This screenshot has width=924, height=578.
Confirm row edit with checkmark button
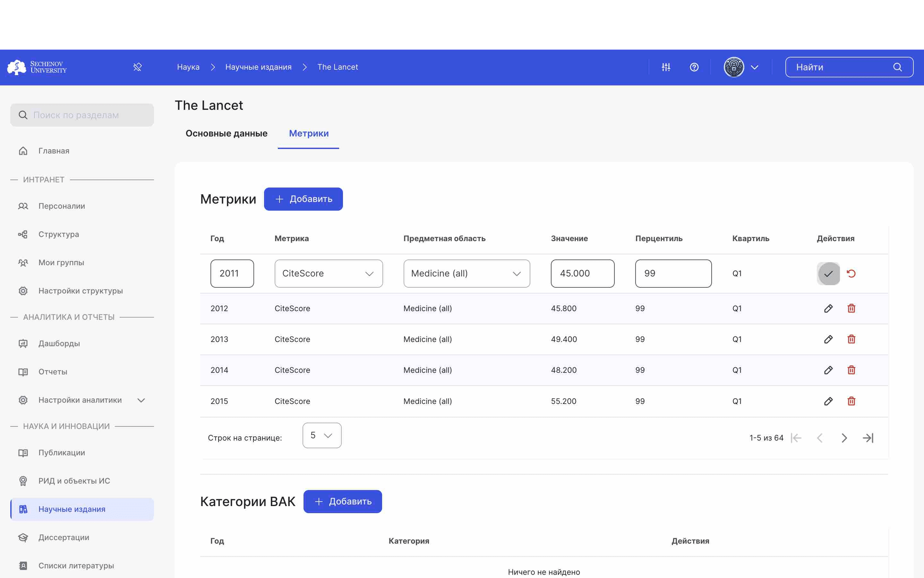pos(828,274)
